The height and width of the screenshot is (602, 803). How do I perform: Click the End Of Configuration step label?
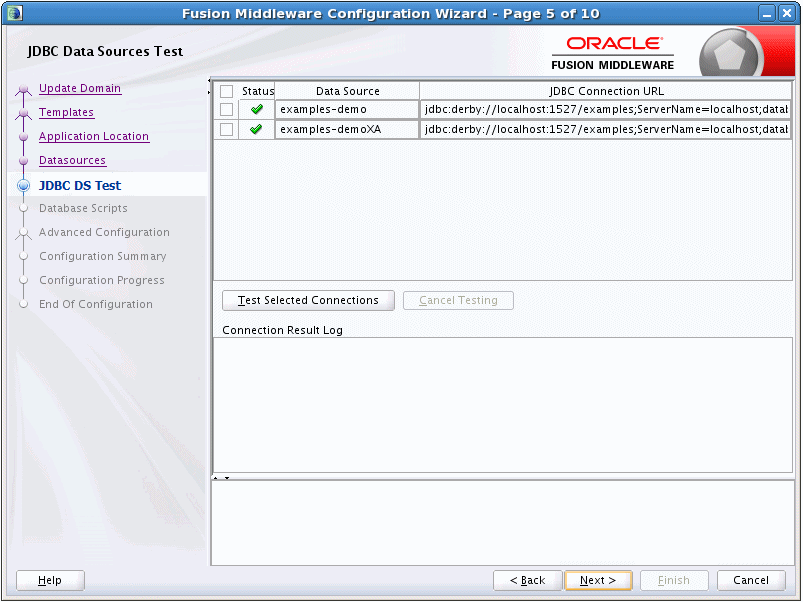click(96, 304)
